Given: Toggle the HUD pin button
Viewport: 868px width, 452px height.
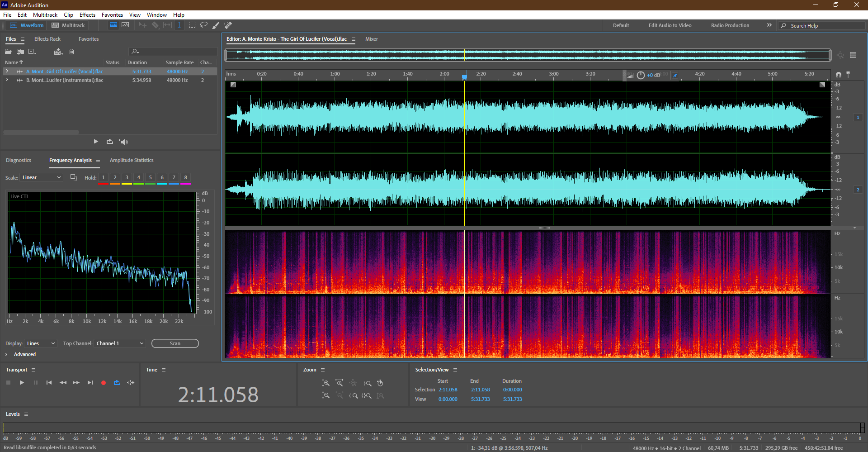Looking at the screenshot, I should point(675,75).
